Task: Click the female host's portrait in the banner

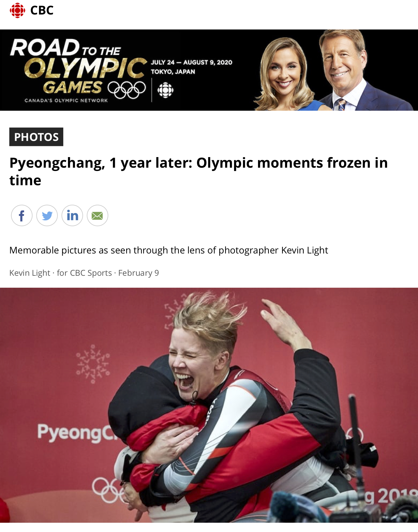Action: pos(284,74)
